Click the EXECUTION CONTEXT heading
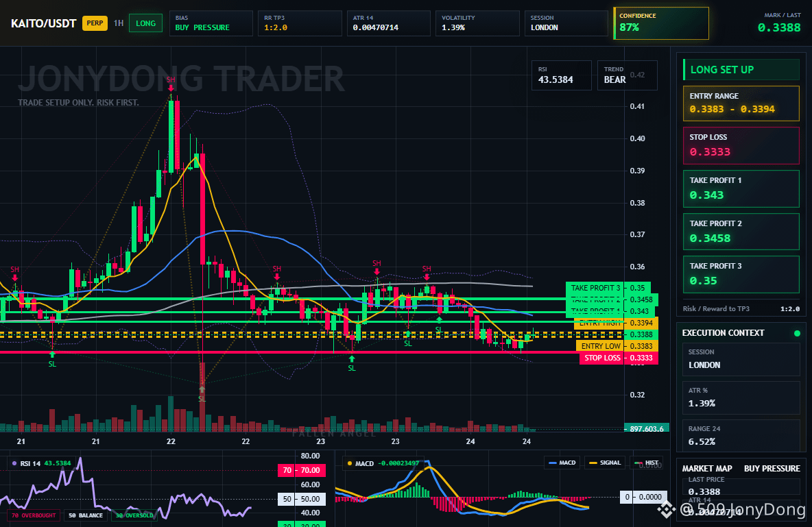Image resolution: width=812 pixels, height=527 pixels. (x=723, y=333)
